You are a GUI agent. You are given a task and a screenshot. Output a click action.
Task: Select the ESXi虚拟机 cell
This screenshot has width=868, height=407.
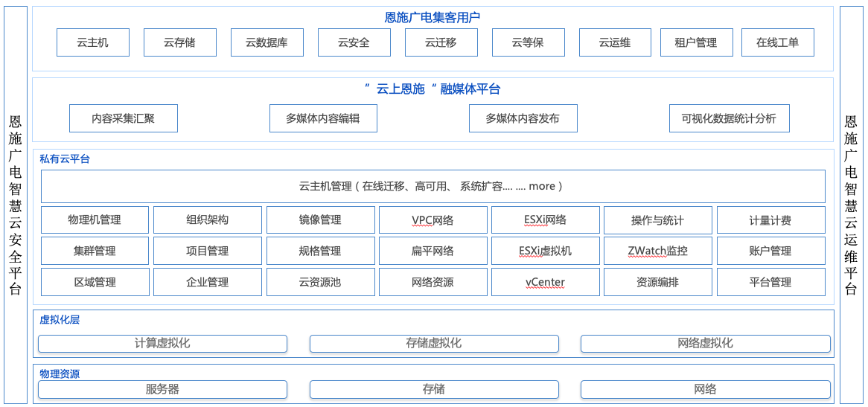tap(545, 251)
